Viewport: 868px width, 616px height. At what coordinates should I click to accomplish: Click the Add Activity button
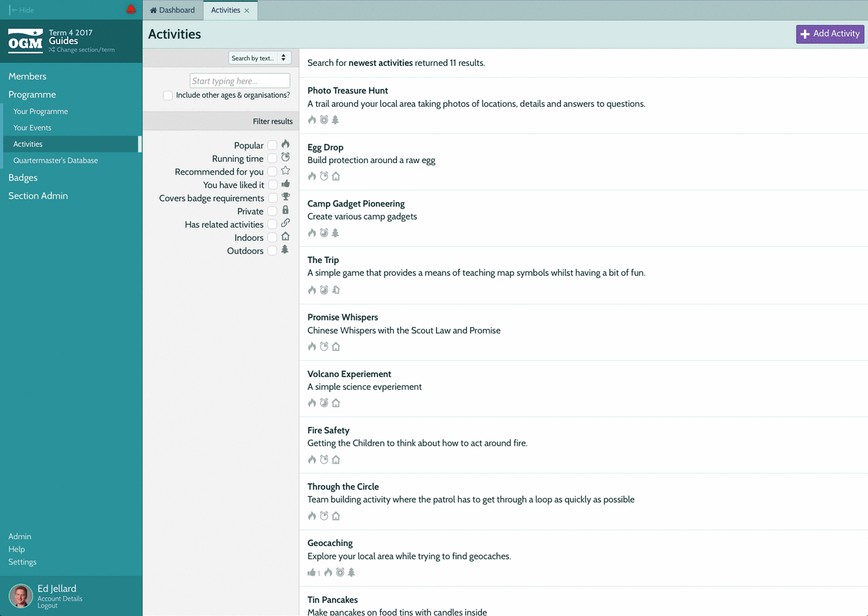click(830, 34)
